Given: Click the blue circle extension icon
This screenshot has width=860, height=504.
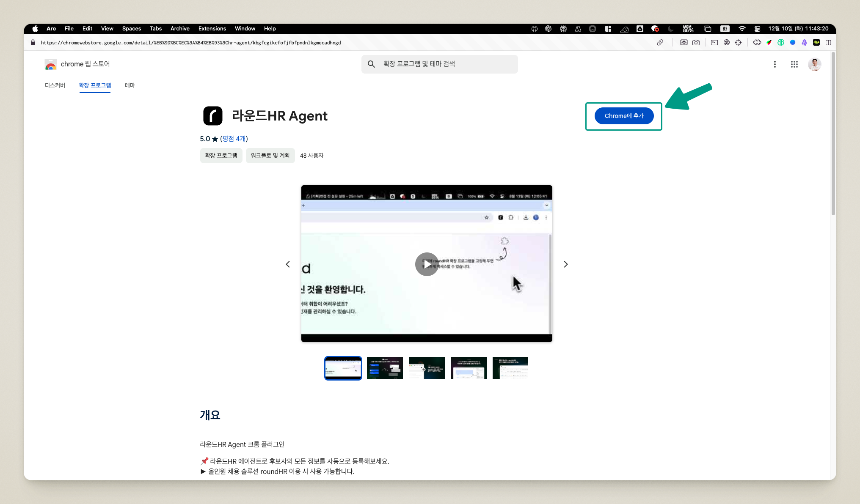Looking at the screenshot, I should coord(793,42).
